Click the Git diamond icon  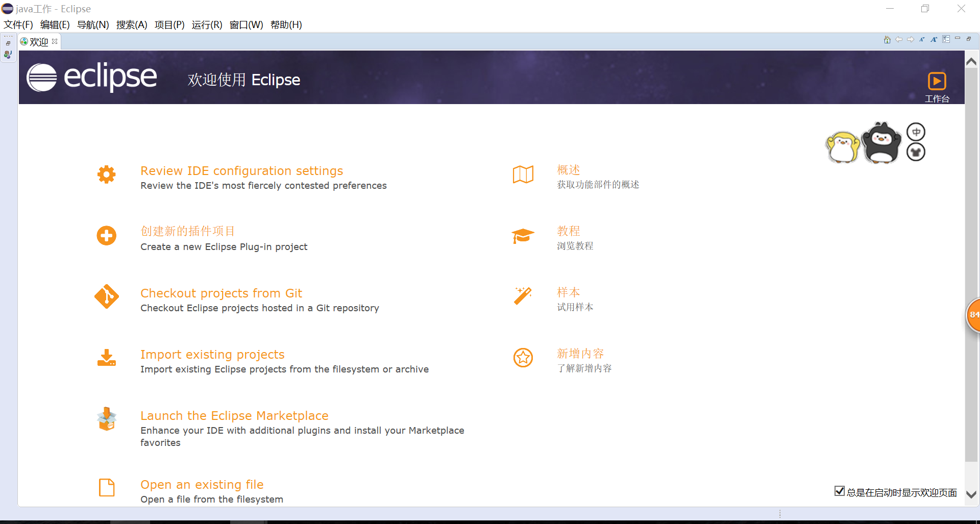tap(107, 296)
